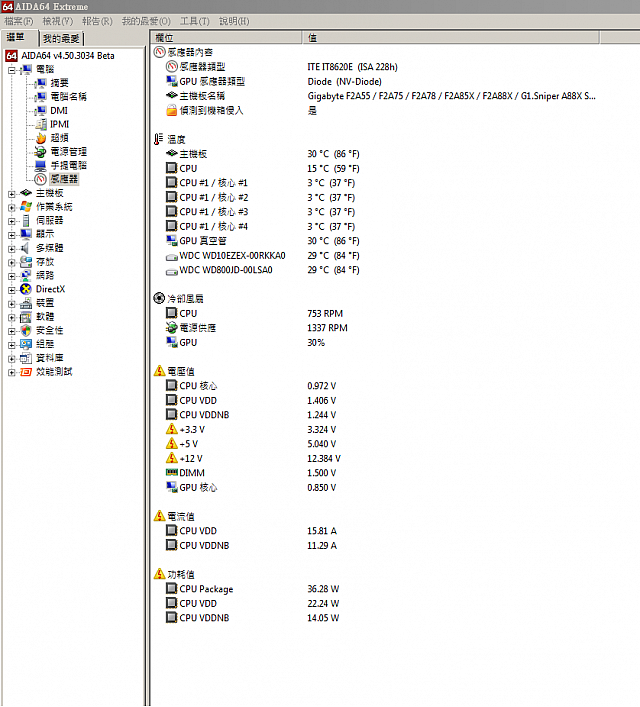The width and height of the screenshot is (640, 707).
Task: Click the 效能測試 benchmark icon
Action: coord(26,372)
